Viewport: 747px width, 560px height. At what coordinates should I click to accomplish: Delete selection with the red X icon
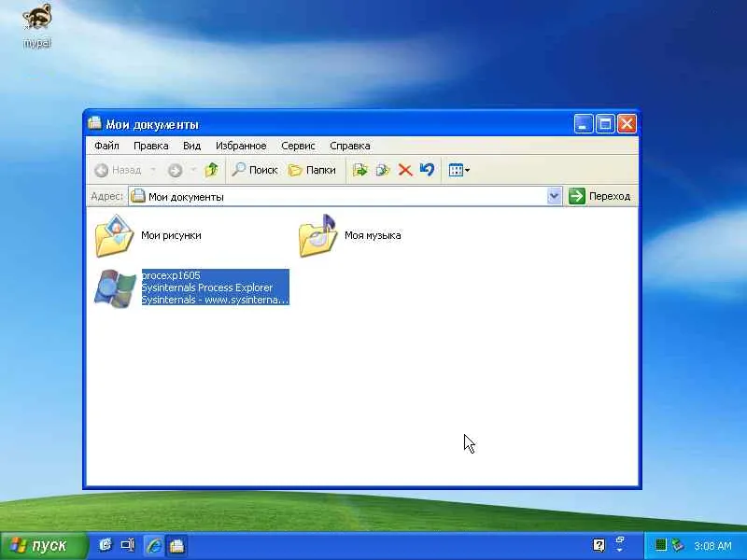(405, 170)
